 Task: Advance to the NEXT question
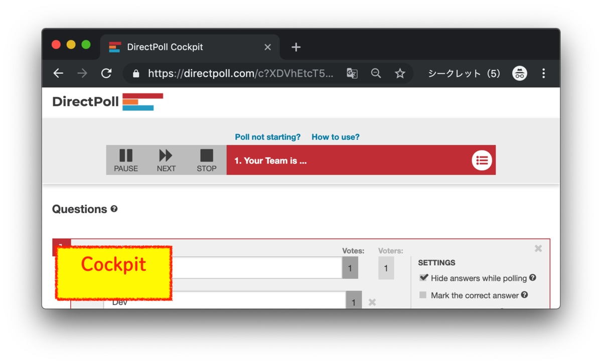click(x=166, y=160)
